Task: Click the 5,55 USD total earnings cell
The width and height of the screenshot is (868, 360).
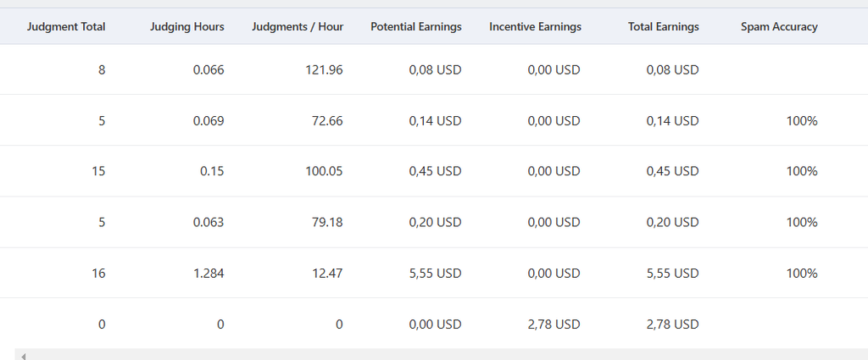Action: (x=672, y=274)
